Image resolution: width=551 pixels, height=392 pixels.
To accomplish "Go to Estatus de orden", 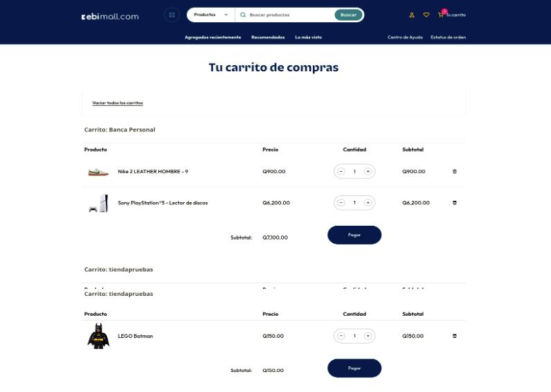I will click(448, 37).
